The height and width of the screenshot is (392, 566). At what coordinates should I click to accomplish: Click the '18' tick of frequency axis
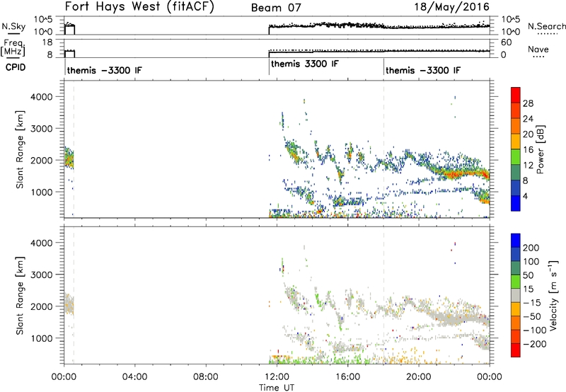(47, 42)
